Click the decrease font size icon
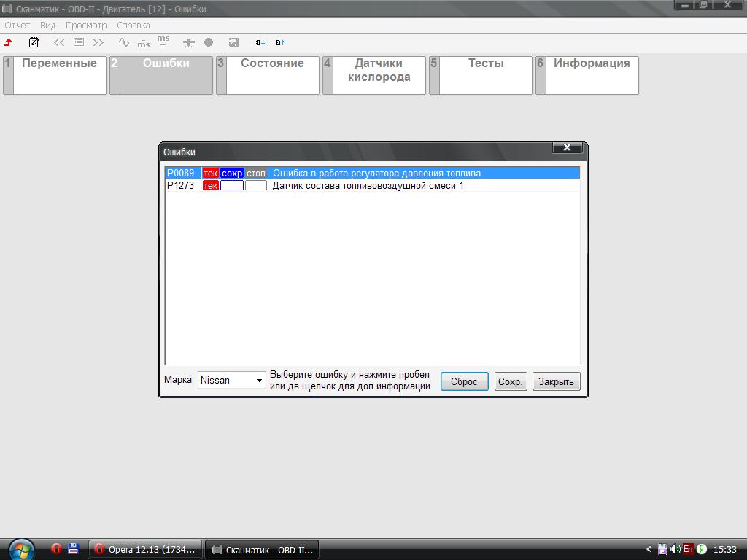Viewport: 747px width, 560px height. 260,42
